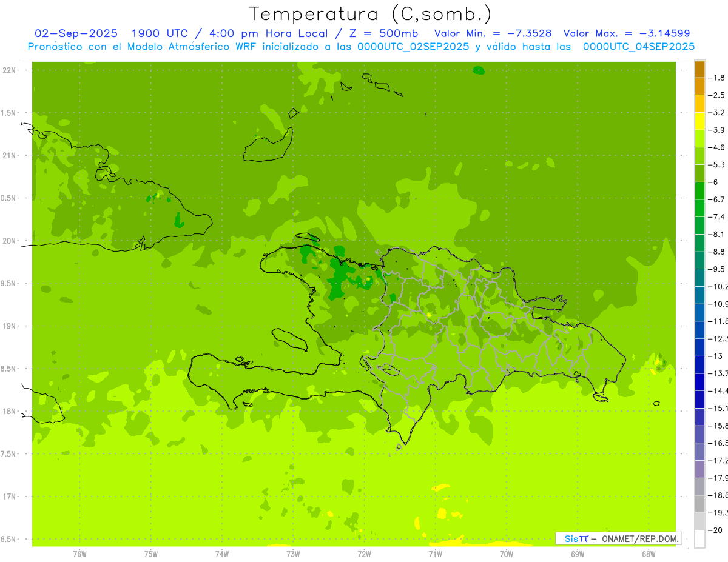
Task: Select olive-green swatch between -5.3 and -6
Action: [x=699, y=173]
